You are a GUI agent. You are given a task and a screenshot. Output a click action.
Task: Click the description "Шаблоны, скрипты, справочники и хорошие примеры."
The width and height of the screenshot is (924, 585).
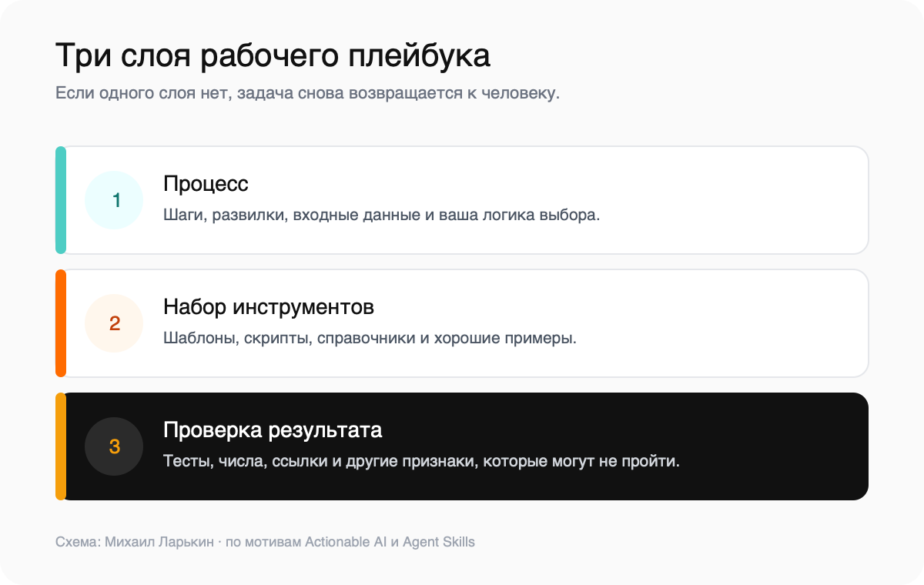pos(370,338)
